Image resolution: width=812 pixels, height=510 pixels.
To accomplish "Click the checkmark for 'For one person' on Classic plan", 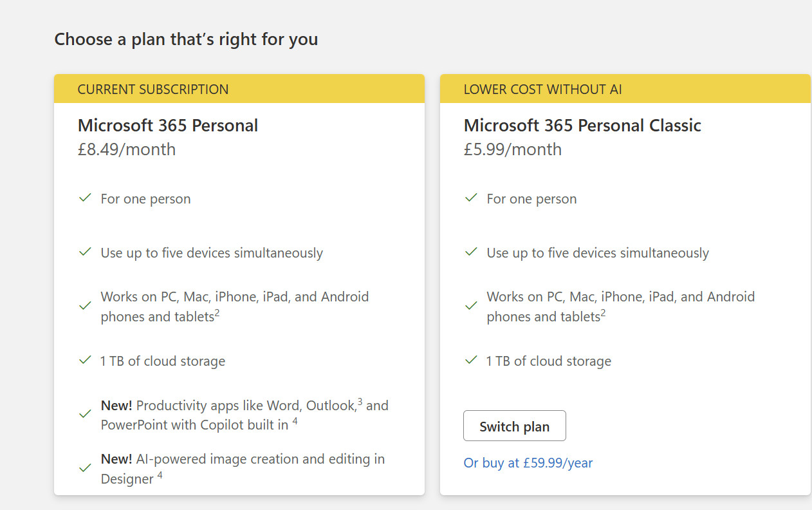I will [470, 198].
